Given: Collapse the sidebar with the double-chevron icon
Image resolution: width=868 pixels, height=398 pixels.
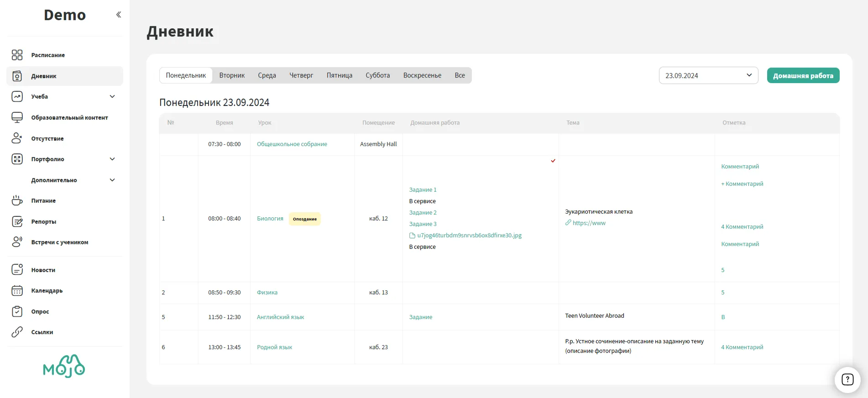Looking at the screenshot, I should tap(119, 15).
